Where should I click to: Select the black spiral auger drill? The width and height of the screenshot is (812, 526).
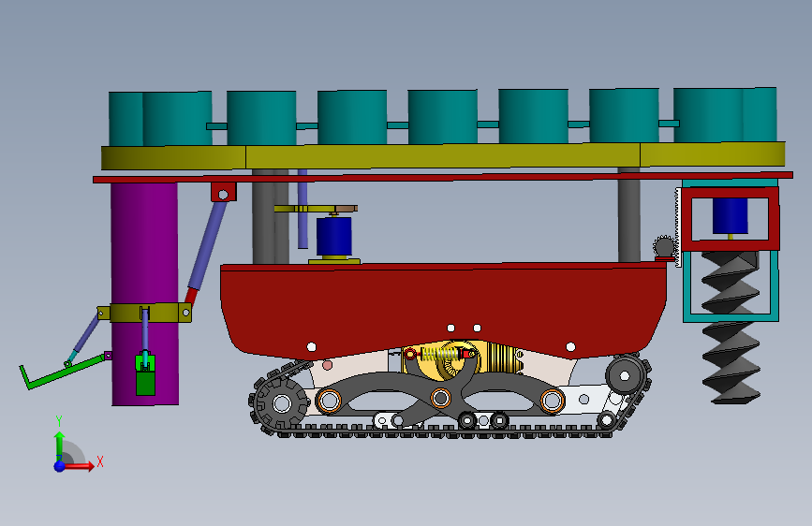coord(731,328)
